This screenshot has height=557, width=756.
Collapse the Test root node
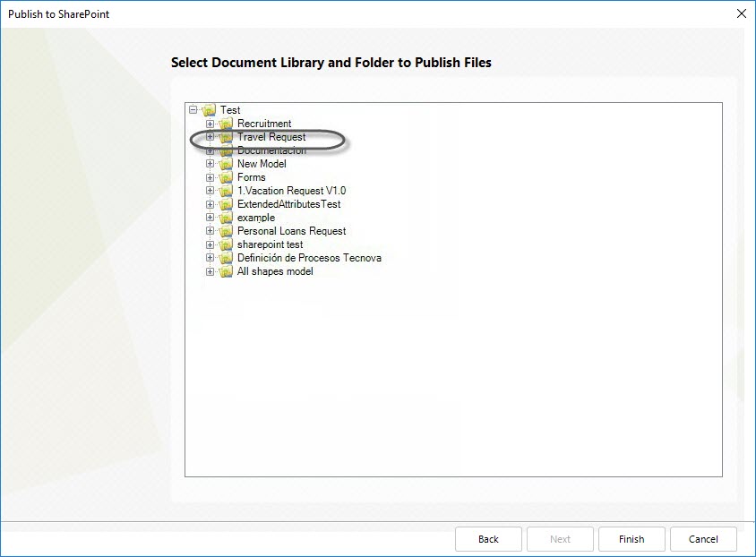point(193,110)
